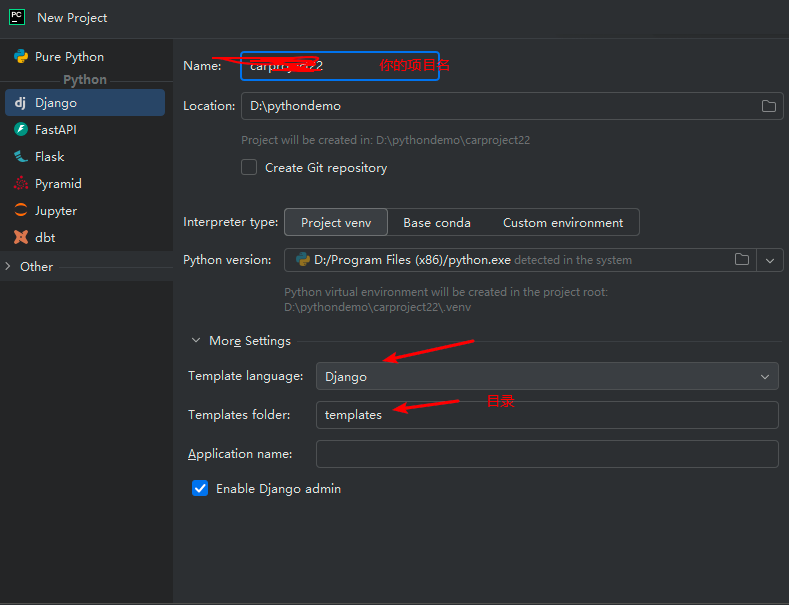This screenshot has width=789, height=605.
Task: Pick the Flask project type
Action: click(x=49, y=157)
